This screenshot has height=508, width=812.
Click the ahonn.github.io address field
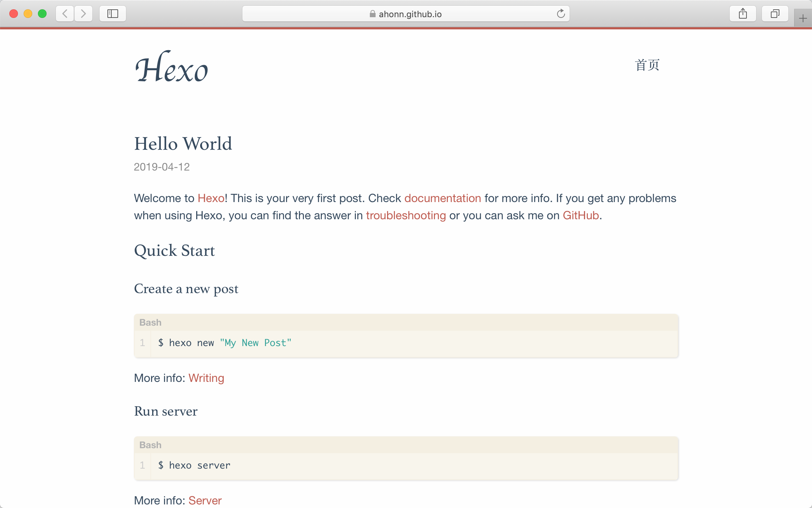pyautogui.click(x=410, y=14)
